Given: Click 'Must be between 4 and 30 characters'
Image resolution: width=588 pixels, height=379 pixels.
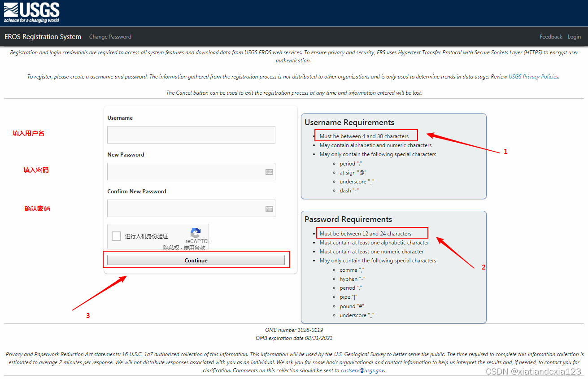Looking at the screenshot, I should (x=364, y=136).
